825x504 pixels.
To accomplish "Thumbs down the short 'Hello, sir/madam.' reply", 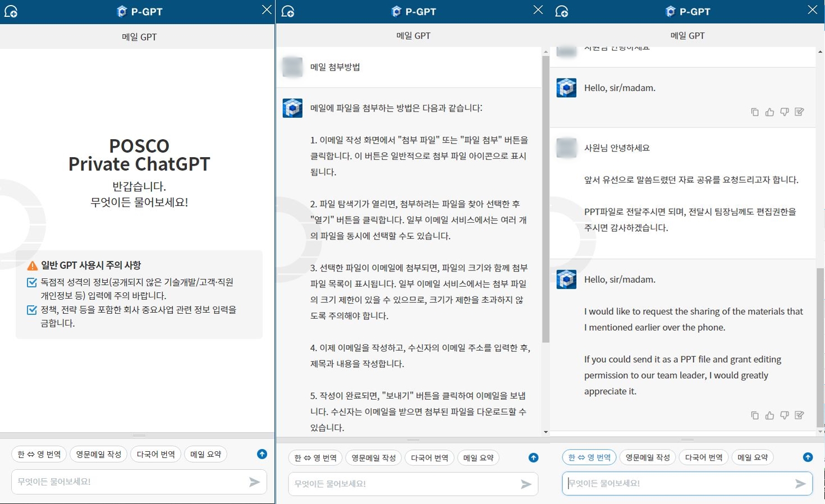I will (x=785, y=112).
